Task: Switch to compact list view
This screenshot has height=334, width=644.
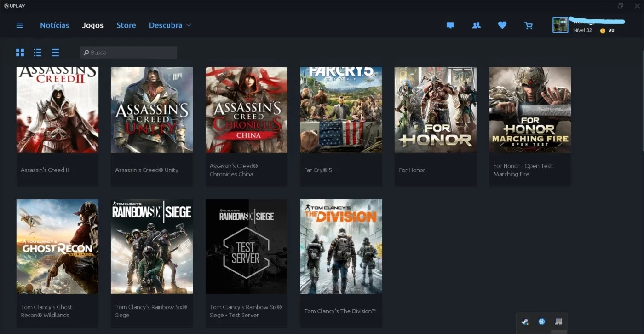Action: (55, 53)
